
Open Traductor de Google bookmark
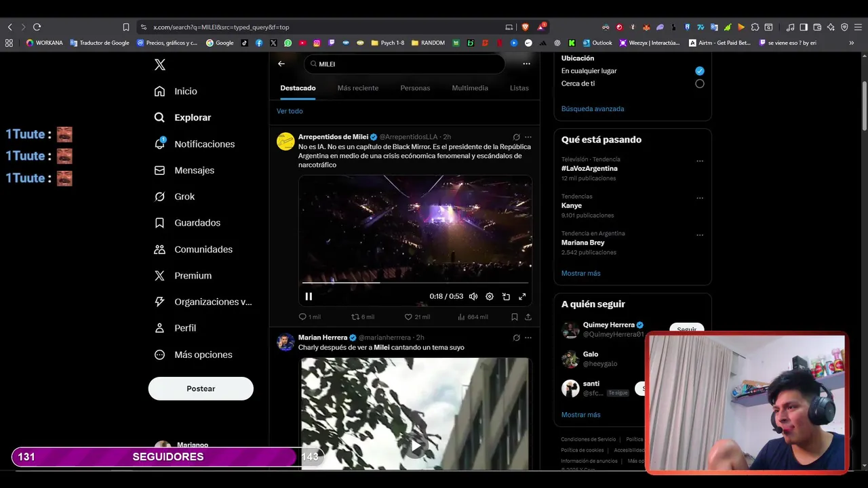(x=100, y=43)
